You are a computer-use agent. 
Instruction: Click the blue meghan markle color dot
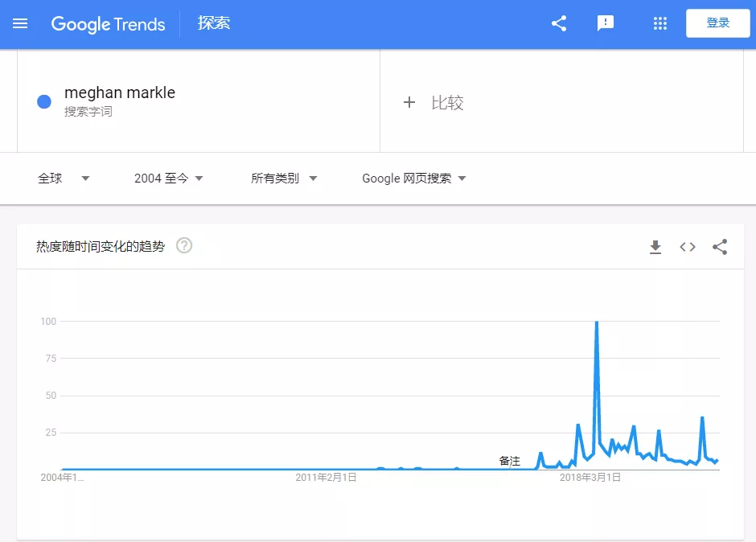(x=44, y=101)
